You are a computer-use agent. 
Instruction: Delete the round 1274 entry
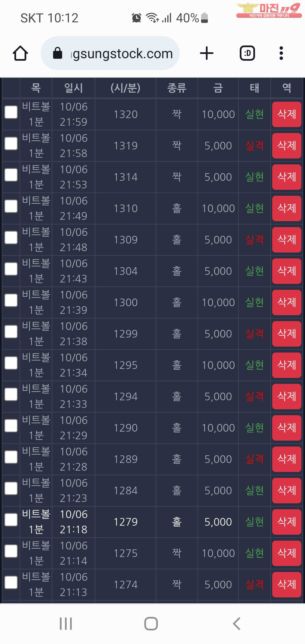point(287,584)
